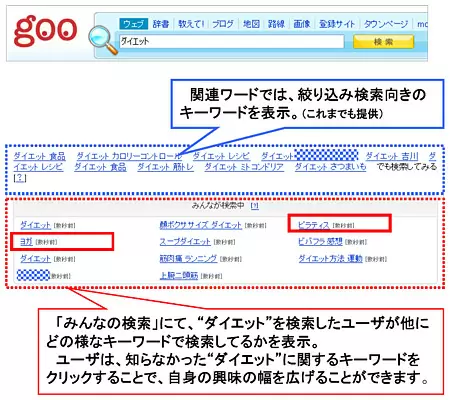This screenshot has height=400, width=450.
Task: Click the ダイエット さつまいも link
Action: click(330, 167)
